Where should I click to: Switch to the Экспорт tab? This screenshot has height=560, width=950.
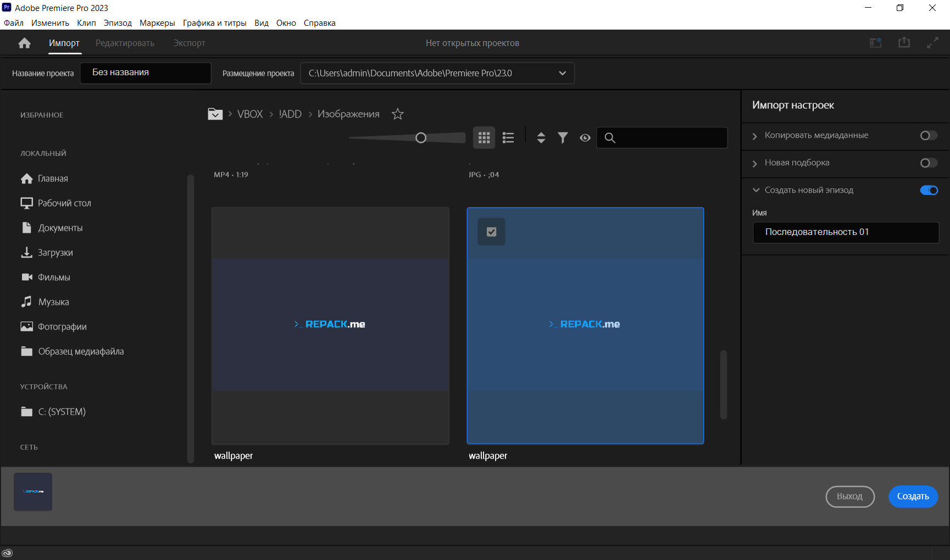pos(189,43)
